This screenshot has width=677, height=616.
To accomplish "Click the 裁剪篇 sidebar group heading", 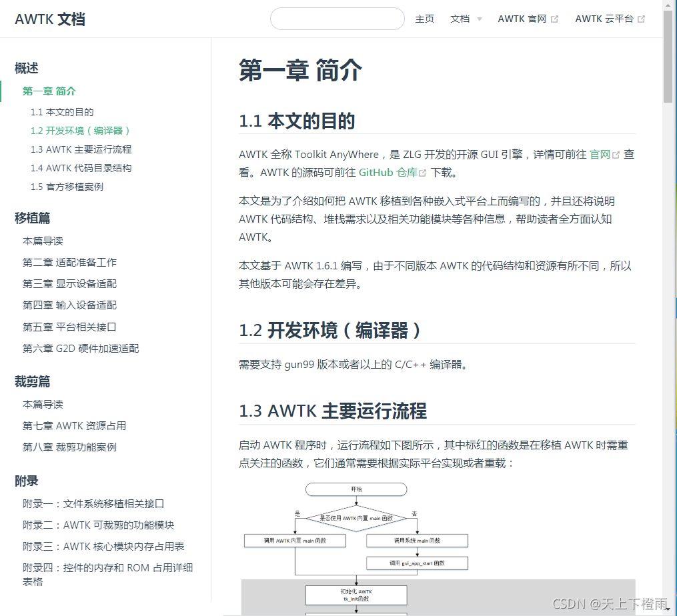I will click(33, 381).
